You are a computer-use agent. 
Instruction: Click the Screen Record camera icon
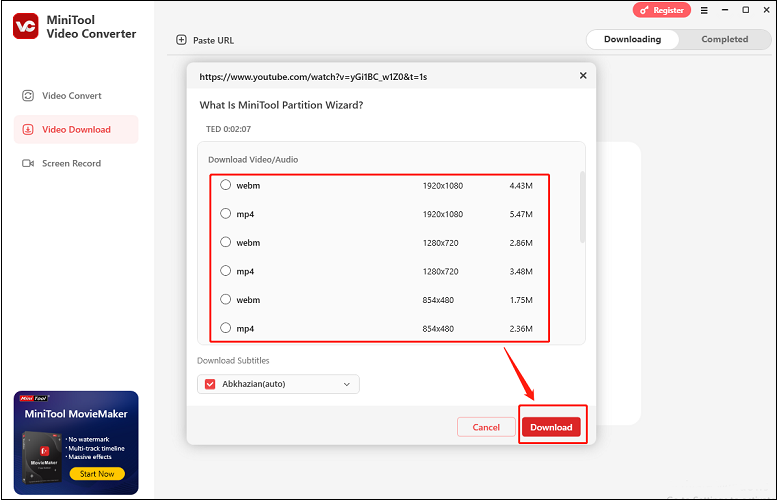point(28,163)
